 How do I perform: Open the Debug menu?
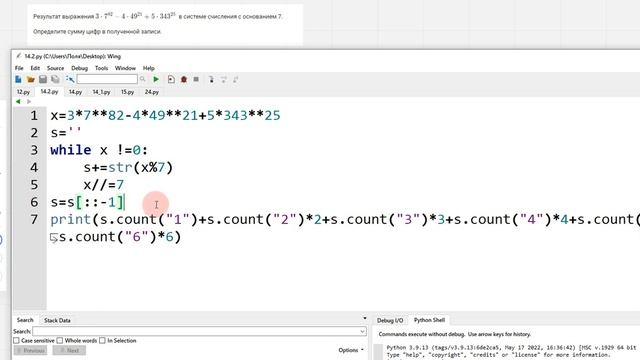pyautogui.click(x=80, y=68)
